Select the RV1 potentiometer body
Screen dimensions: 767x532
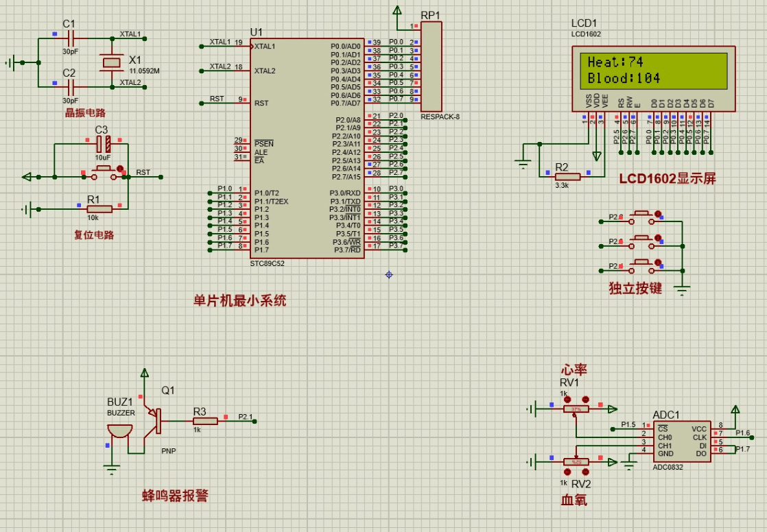(x=576, y=409)
